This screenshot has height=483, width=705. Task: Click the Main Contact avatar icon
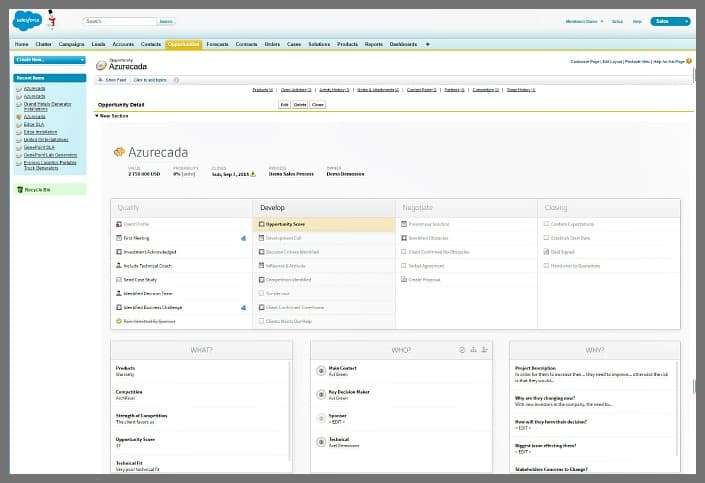(x=321, y=370)
